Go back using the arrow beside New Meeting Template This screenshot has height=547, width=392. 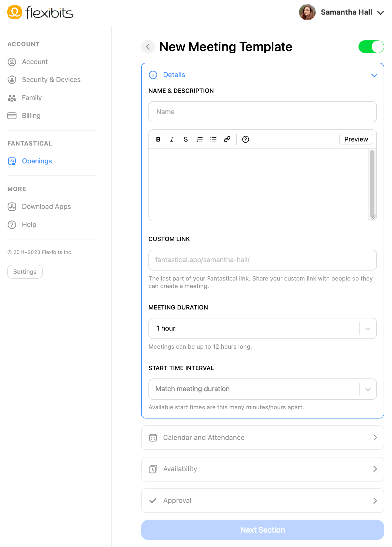point(148,47)
